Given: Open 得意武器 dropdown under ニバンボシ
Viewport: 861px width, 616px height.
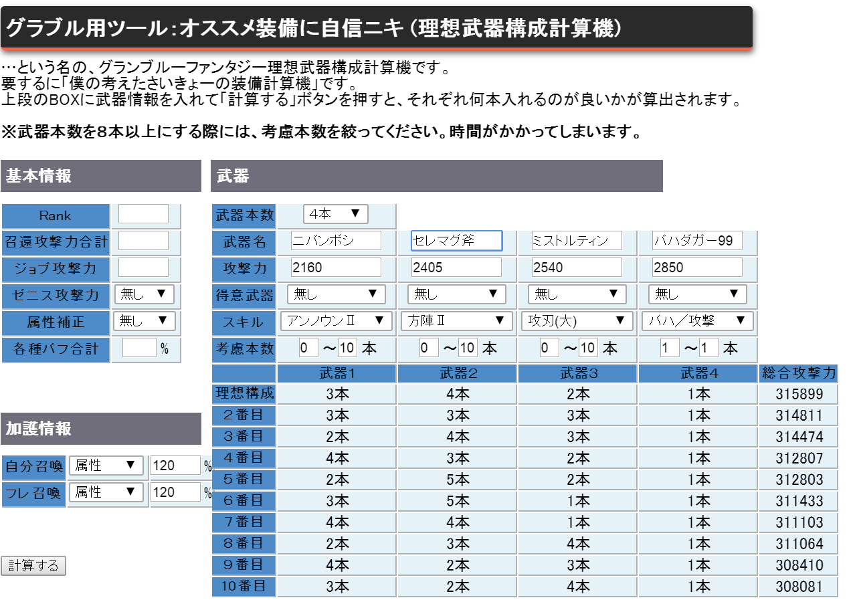Looking at the screenshot, I should click(x=337, y=294).
